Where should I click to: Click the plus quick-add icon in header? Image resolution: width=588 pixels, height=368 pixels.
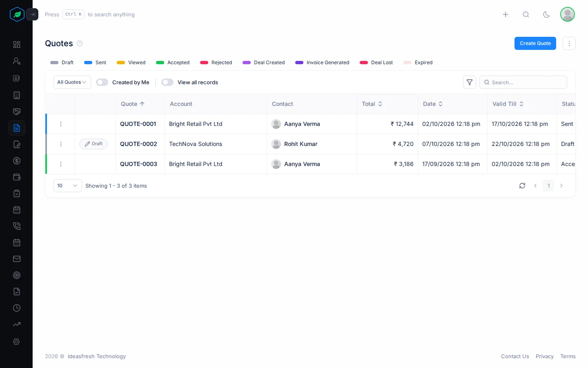(x=506, y=14)
